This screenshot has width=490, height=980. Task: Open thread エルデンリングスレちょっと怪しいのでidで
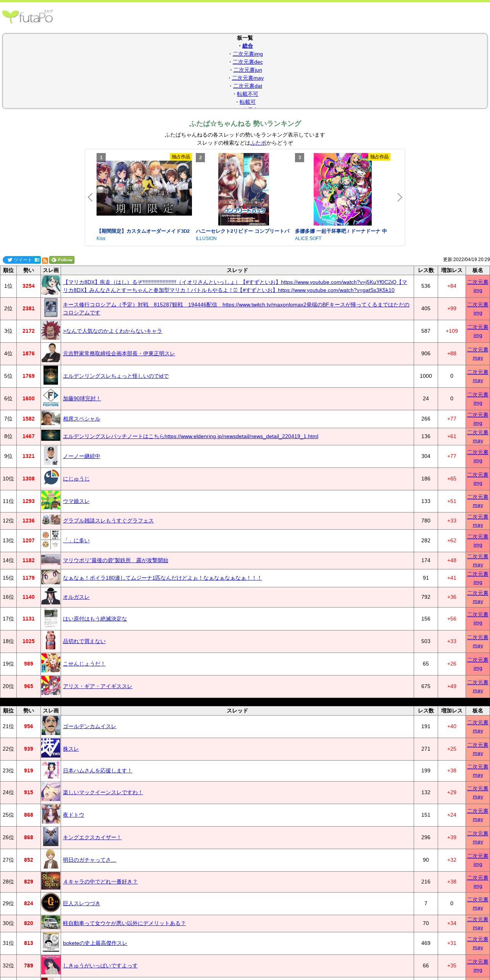[x=116, y=376]
